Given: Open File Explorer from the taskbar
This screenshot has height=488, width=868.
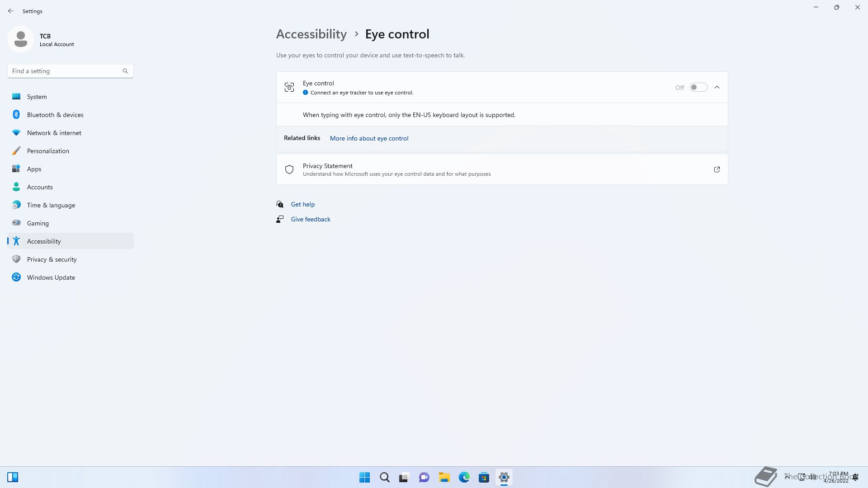Looking at the screenshot, I should point(444,477).
